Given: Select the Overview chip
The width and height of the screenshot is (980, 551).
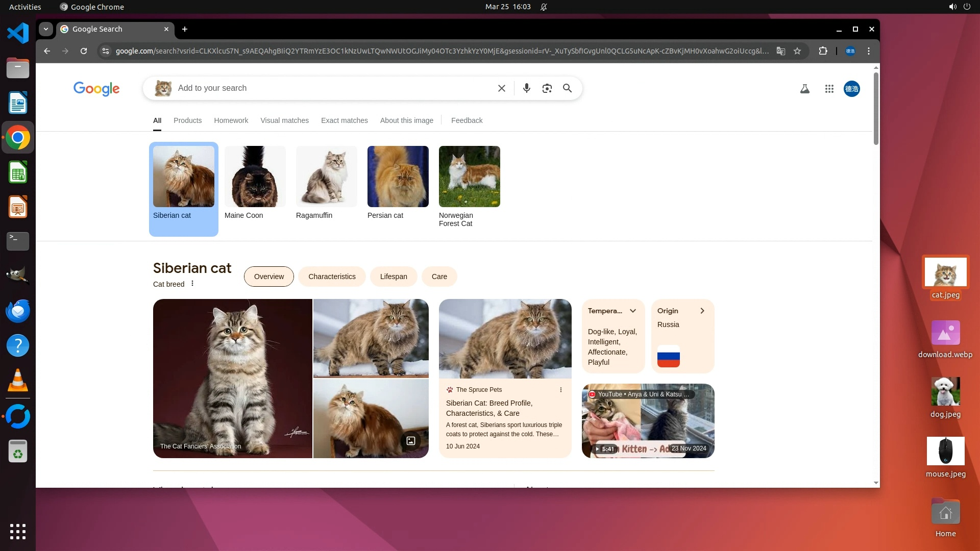Looking at the screenshot, I should (268, 277).
